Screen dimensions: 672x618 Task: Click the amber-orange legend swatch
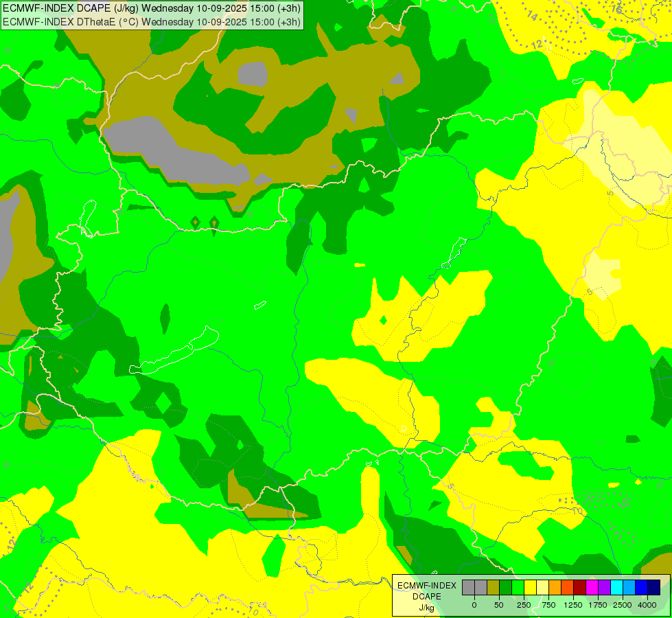pyautogui.click(x=555, y=588)
